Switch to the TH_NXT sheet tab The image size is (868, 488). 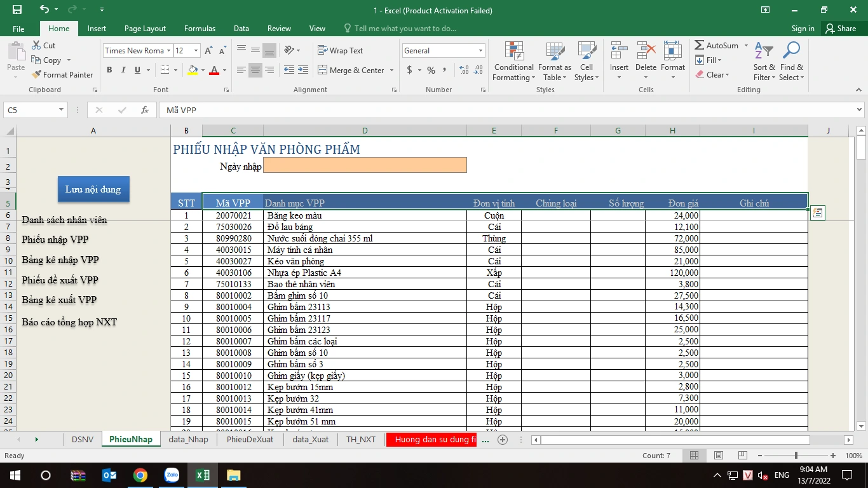coord(361,439)
